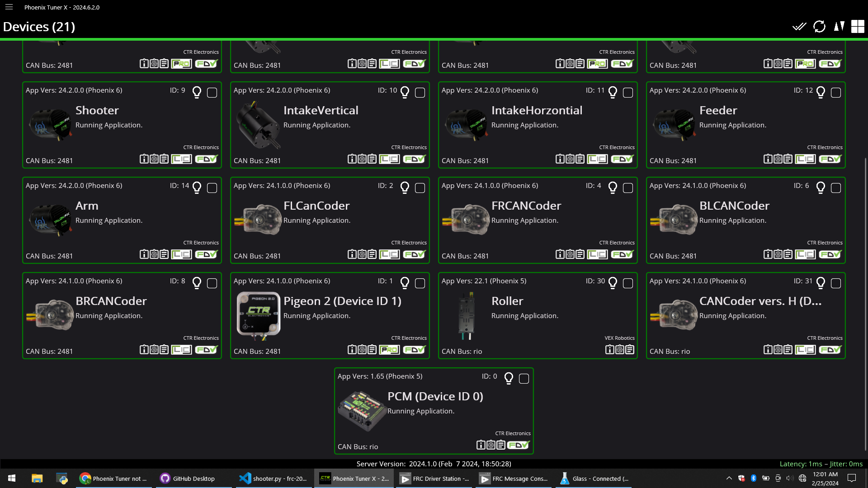Check the Roller device checkbox
The width and height of the screenshot is (868, 488).
click(x=628, y=283)
